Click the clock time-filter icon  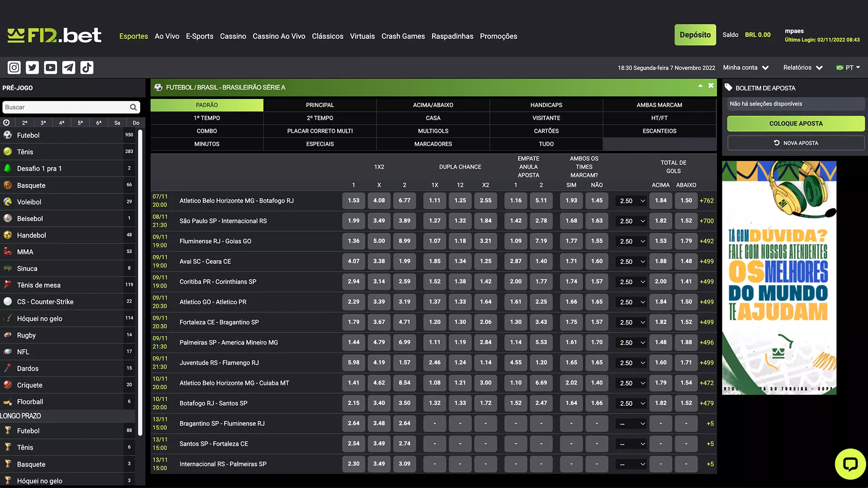[x=6, y=122]
